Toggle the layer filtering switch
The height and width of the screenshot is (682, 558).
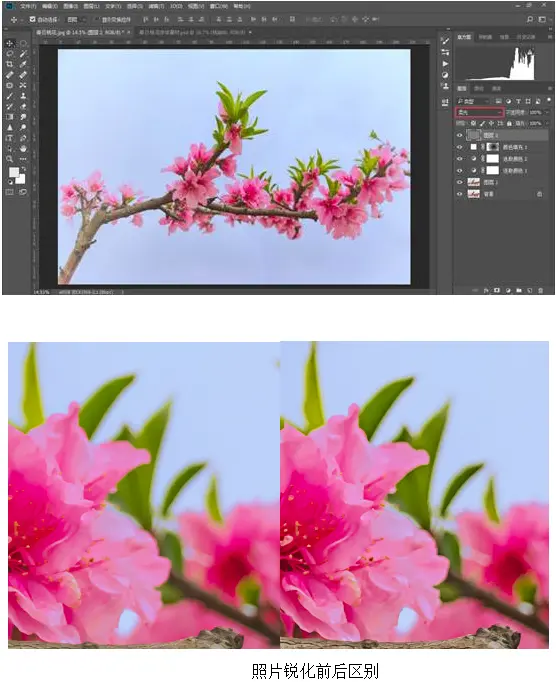[549, 101]
